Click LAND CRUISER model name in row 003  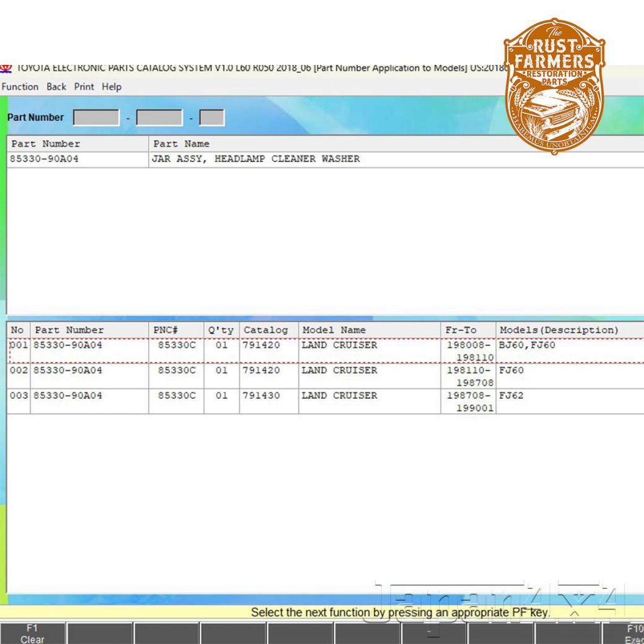(370, 401)
